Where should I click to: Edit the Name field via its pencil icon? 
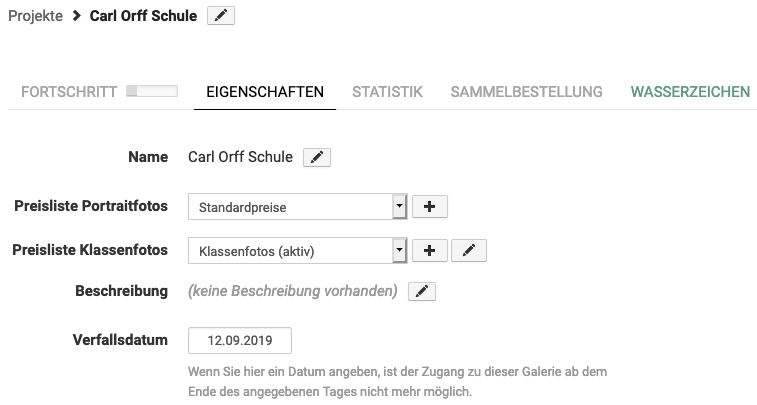316,157
